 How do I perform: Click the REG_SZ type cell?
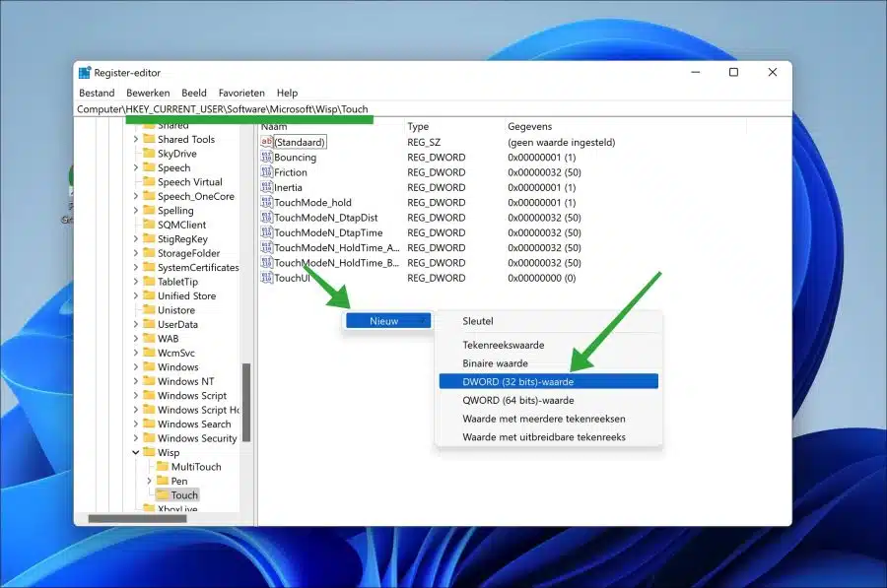tap(424, 143)
